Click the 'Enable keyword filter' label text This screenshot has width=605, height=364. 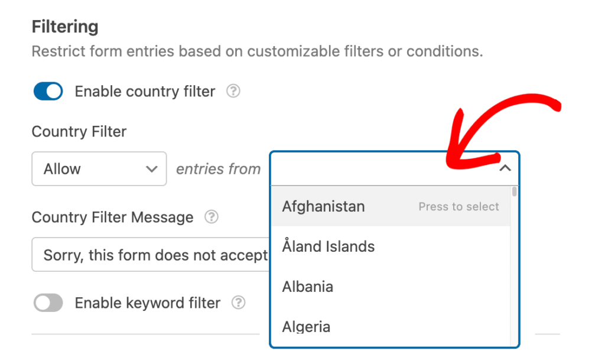coord(147,303)
